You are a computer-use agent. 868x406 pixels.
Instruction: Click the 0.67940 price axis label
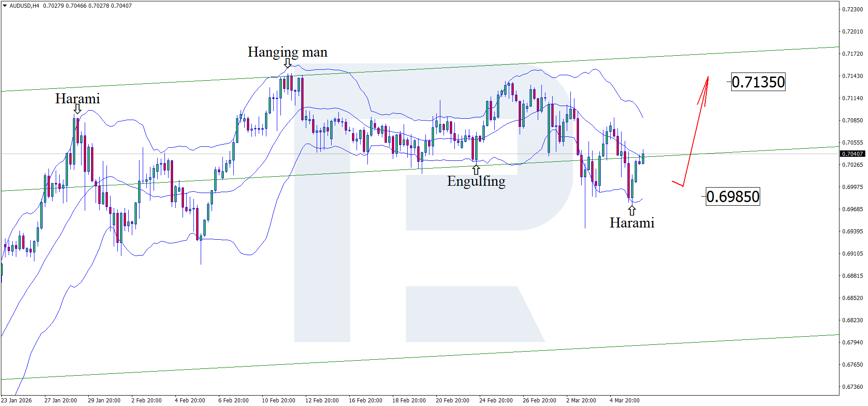852,343
